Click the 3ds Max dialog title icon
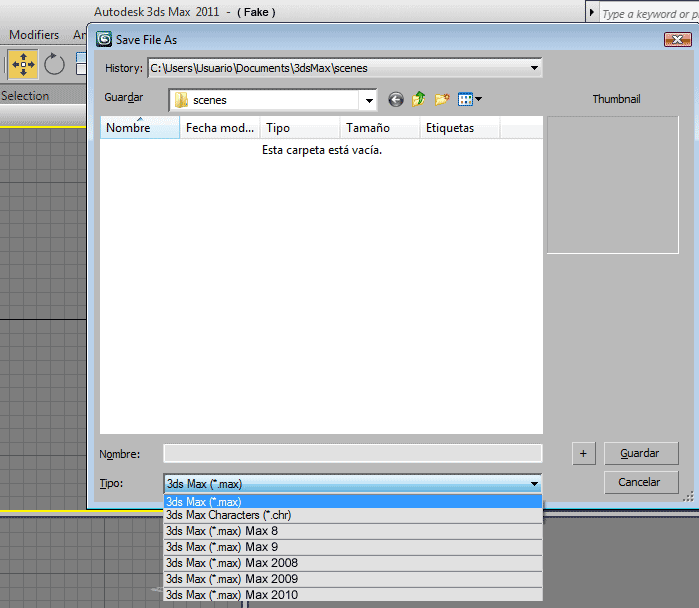Image resolution: width=699 pixels, height=608 pixels. (x=104, y=39)
